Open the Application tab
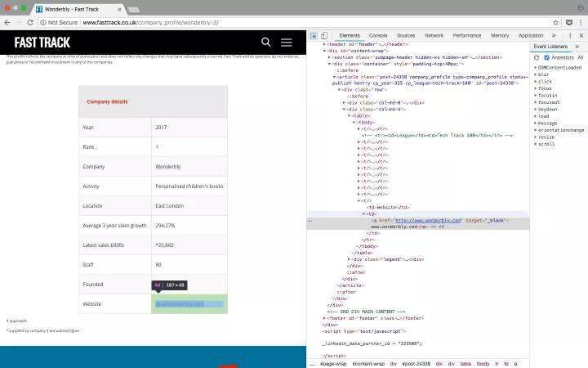This screenshot has width=588, height=368. [x=531, y=36]
